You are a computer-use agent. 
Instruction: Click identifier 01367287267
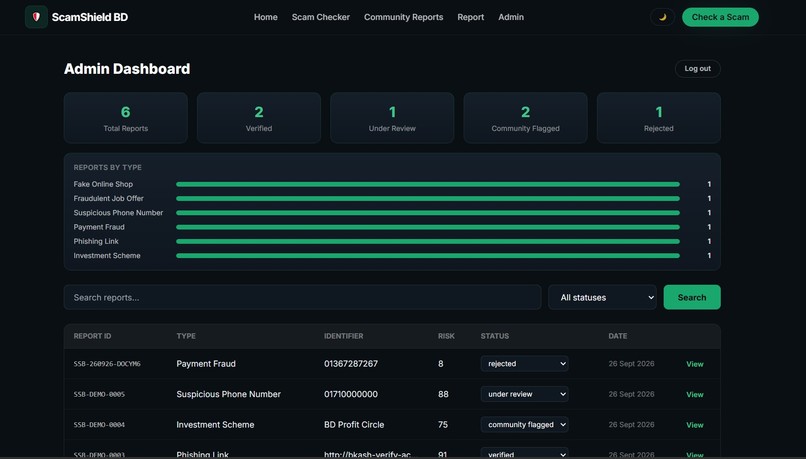click(351, 363)
